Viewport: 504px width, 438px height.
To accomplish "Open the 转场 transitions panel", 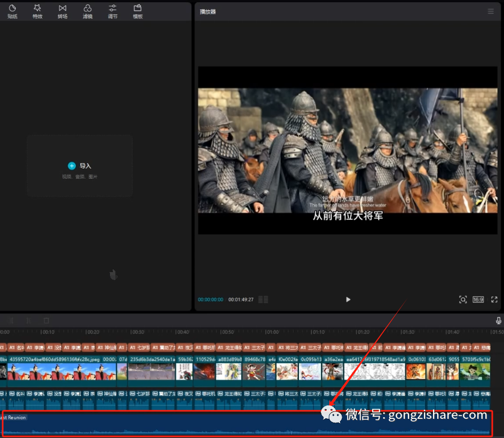I will [62, 12].
